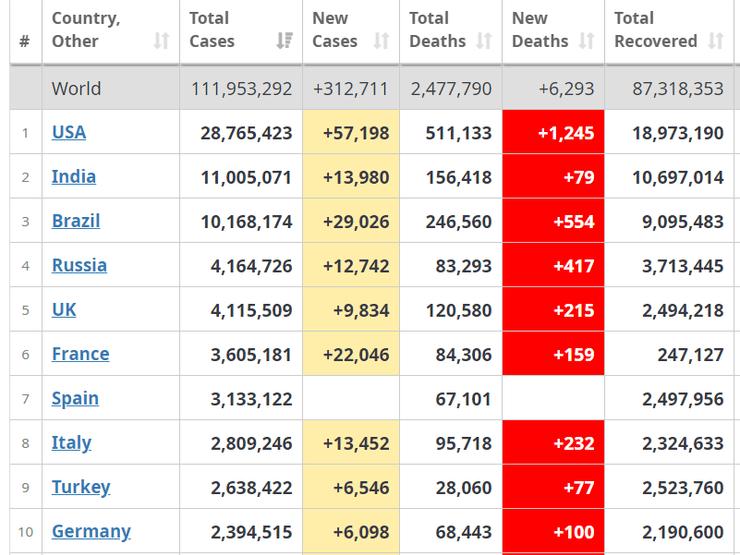Open the Russia link
740x555 pixels.
click(x=79, y=265)
